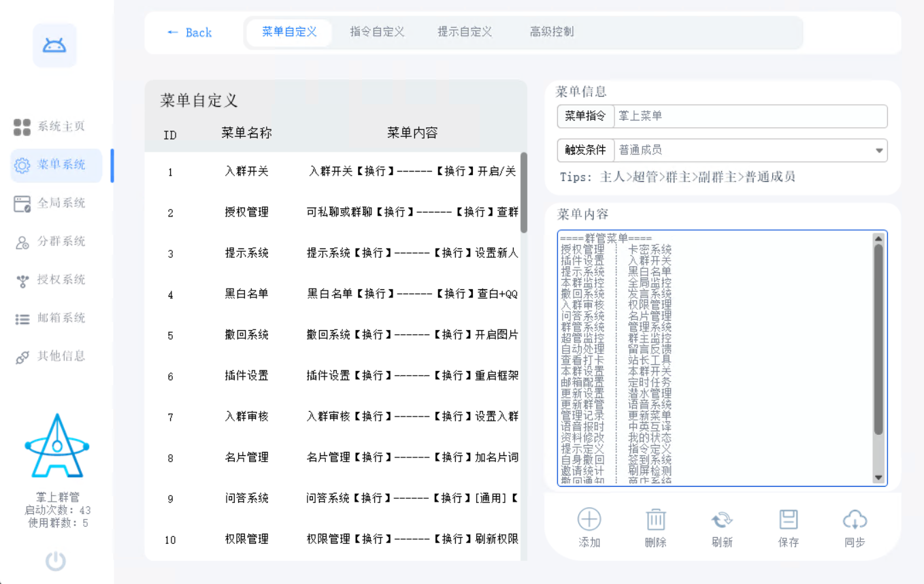The height and width of the screenshot is (584, 924).
Task: Click the menu content vertical scrollbar thumb
Action: point(878,339)
